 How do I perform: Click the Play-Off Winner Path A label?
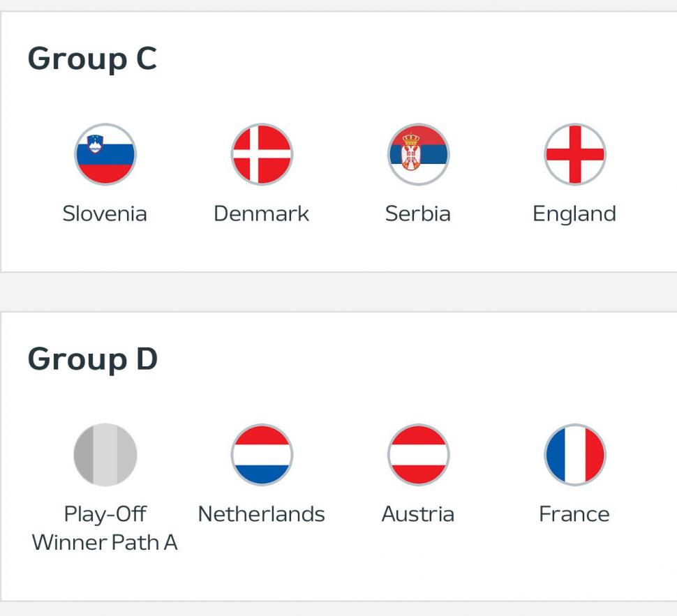coord(105,529)
